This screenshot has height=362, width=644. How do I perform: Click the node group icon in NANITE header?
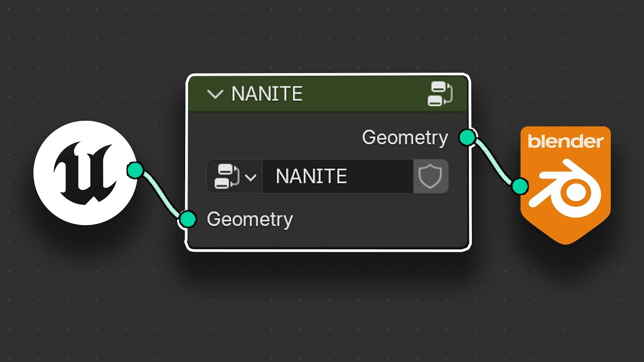[440, 94]
